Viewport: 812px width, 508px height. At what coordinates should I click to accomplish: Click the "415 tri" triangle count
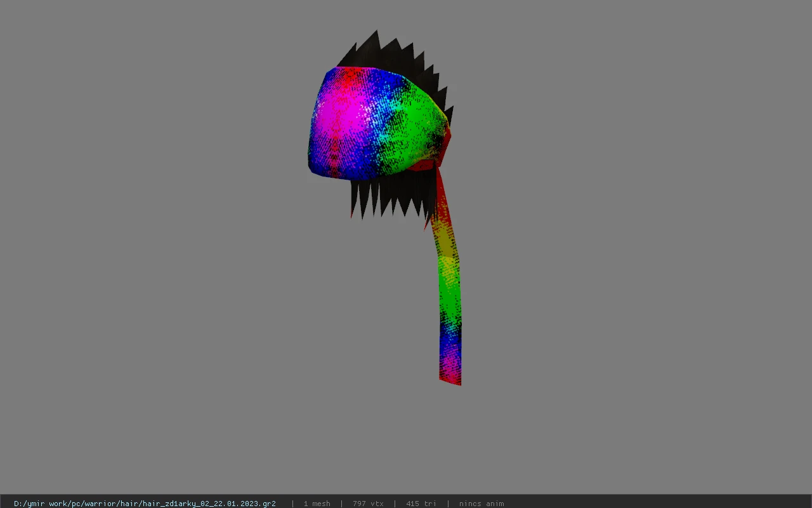coord(421,503)
